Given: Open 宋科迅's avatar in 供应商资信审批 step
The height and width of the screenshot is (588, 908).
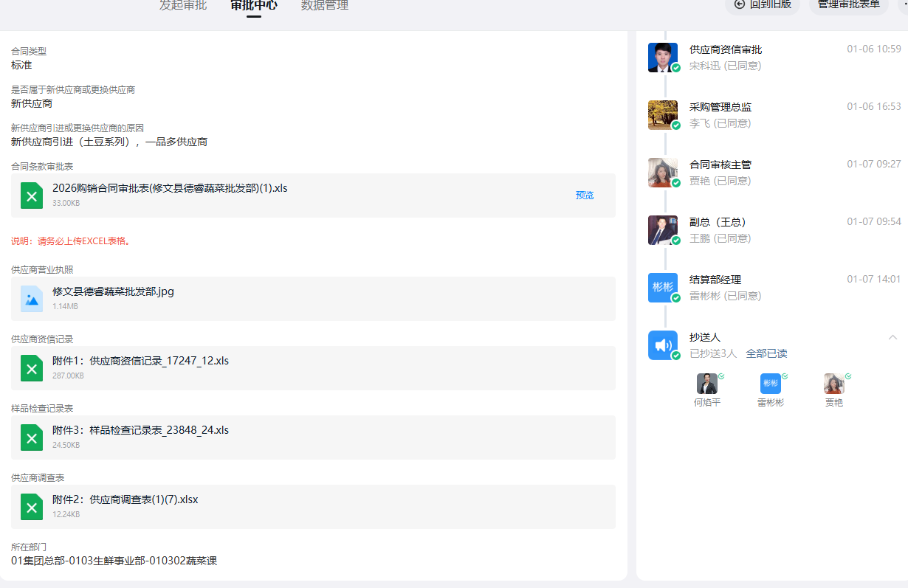Looking at the screenshot, I should [x=662, y=57].
